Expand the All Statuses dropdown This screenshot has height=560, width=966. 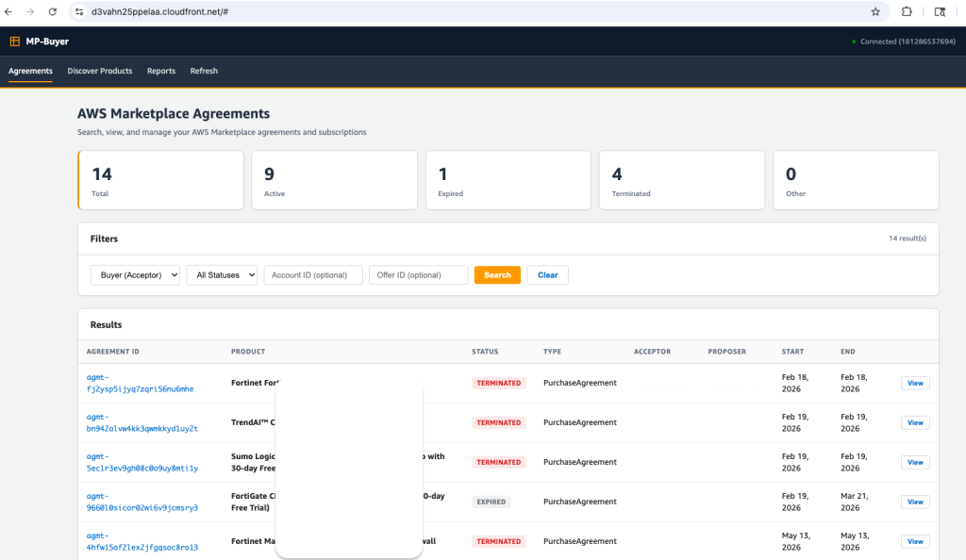click(222, 275)
